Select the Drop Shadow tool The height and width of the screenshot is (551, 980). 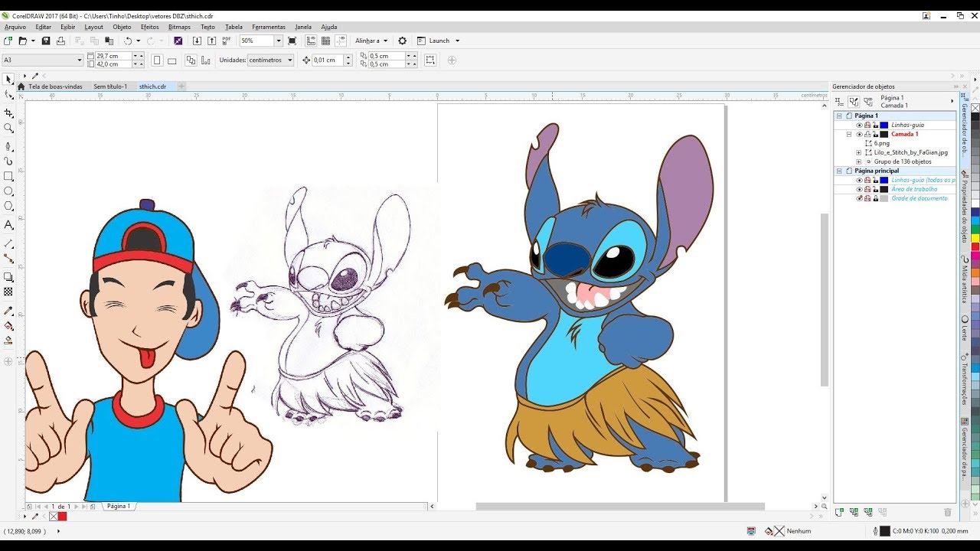[8, 276]
